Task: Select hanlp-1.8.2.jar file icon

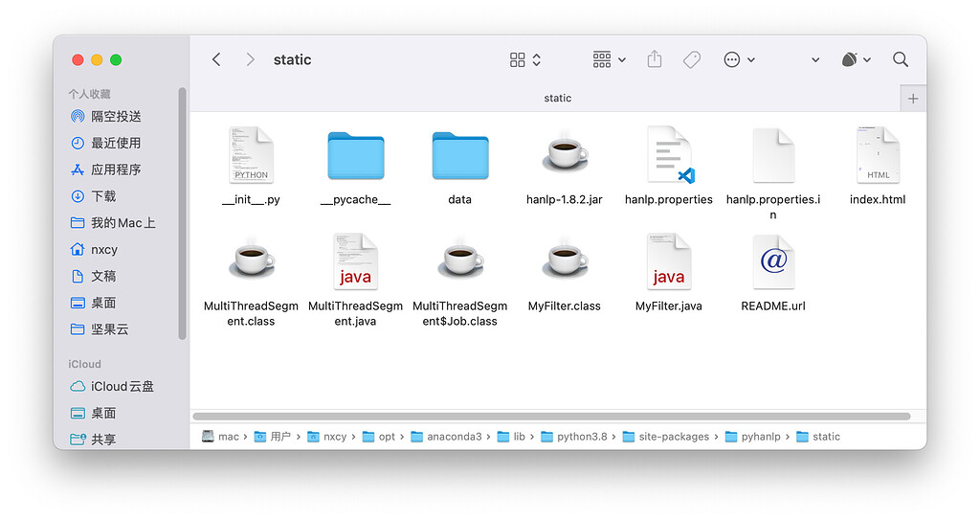Action: pos(565,152)
